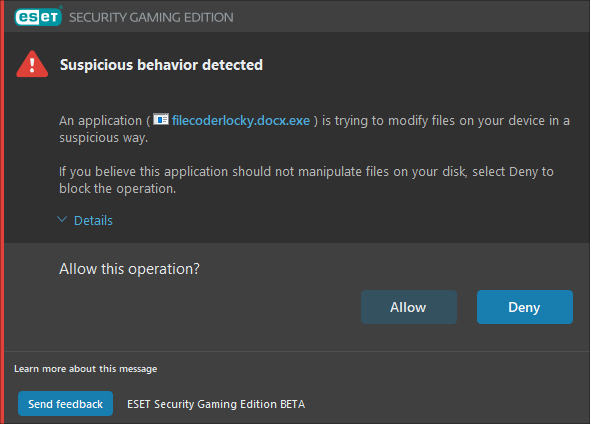Image resolution: width=590 pixels, height=424 pixels.
Task: Allow the suspicious operation
Action: coord(409,307)
